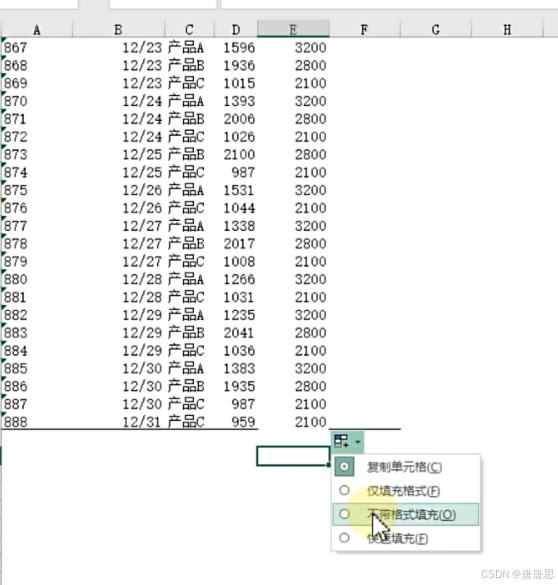558x585 pixels.
Task: Click cell with value 1026
Action: (236, 137)
